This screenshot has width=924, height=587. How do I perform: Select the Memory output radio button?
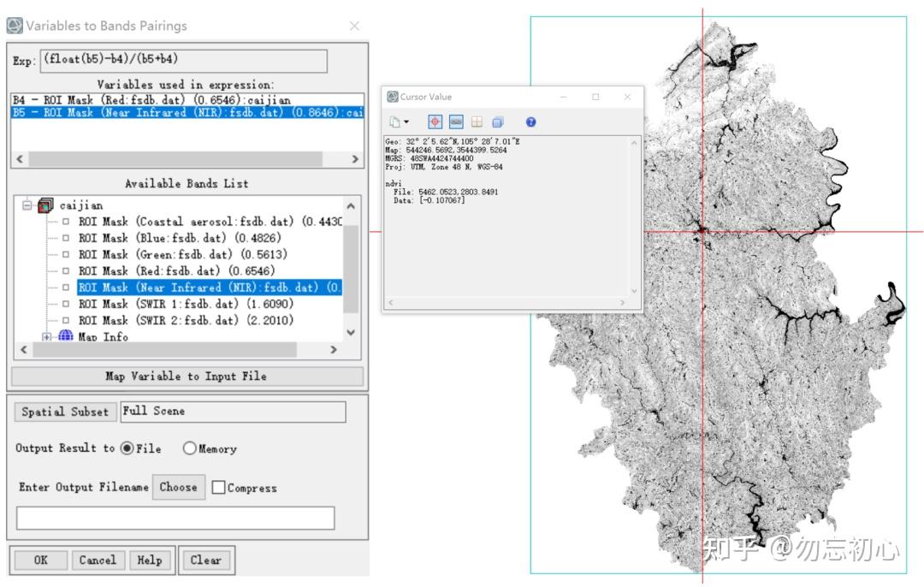(189, 448)
